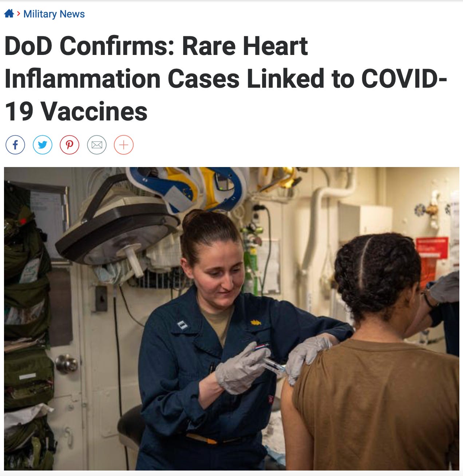Click the door knob in photo
463x476 pixels.
click(x=67, y=364)
